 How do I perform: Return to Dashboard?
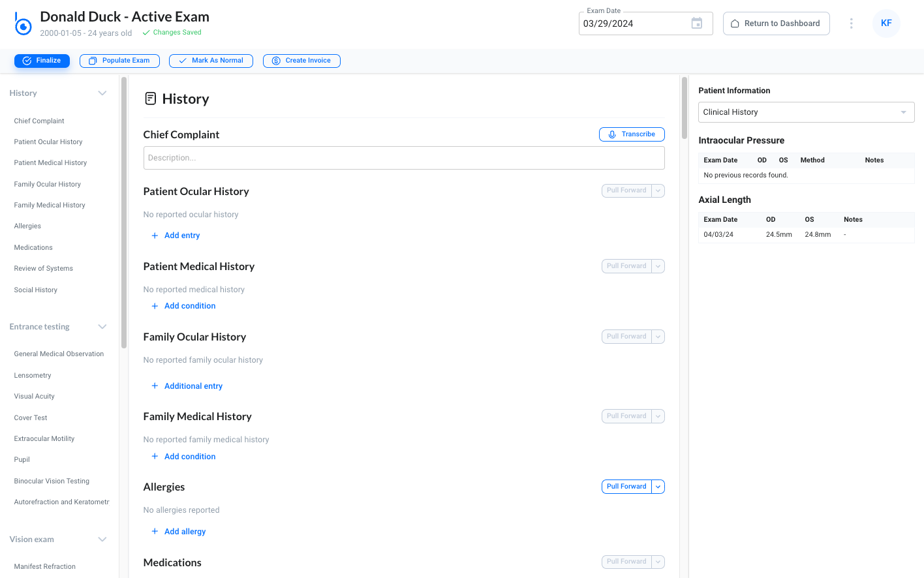[776, 23]
